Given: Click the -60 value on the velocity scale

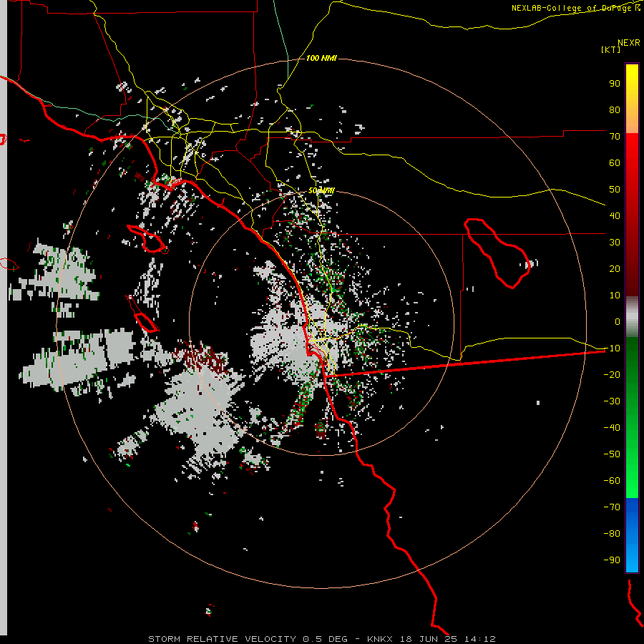Looking at the screenshot, I should (x=612, y=481).
